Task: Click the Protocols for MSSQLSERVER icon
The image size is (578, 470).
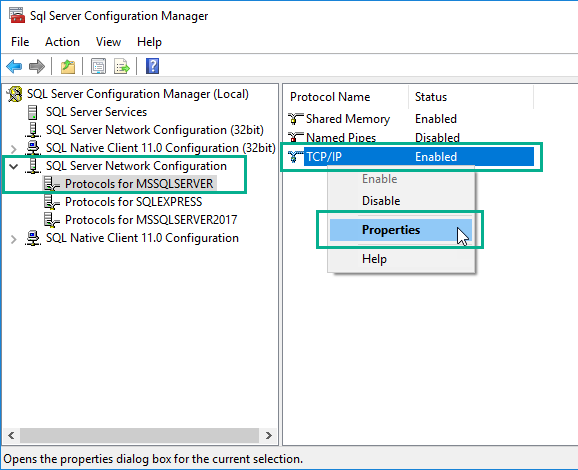Action: tap(52, 184)
